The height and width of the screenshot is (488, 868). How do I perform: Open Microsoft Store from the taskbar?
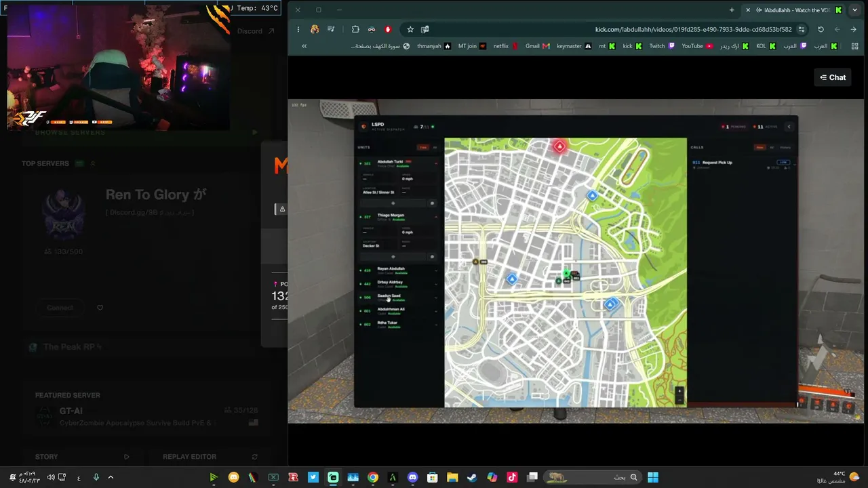pos(432,477)
